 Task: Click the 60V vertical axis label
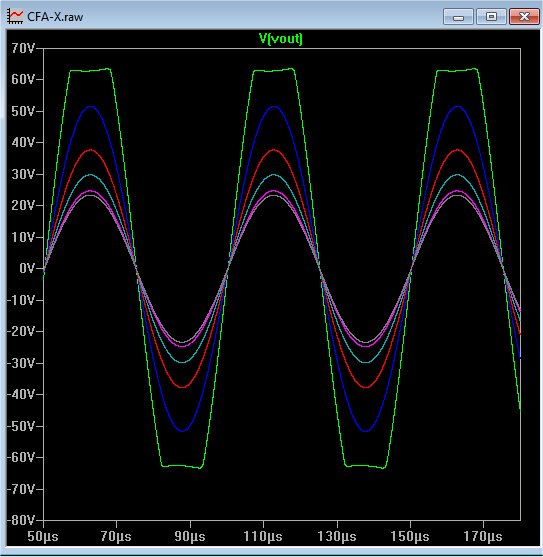click(x=23, y=79)
